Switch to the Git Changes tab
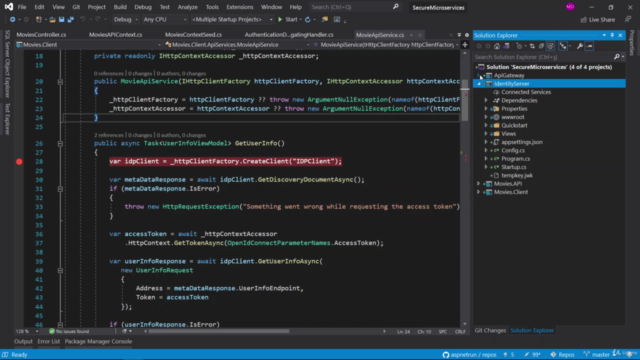 point(490,331)
